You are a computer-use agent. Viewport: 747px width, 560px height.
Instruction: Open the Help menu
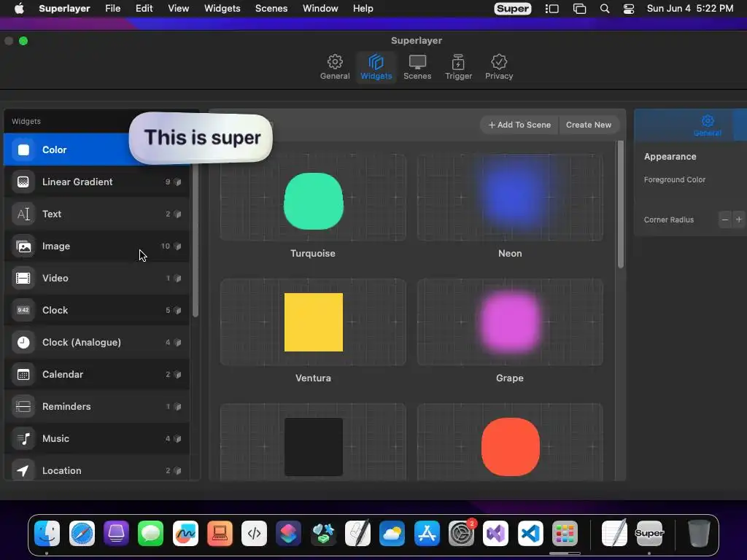click(363, 9)
